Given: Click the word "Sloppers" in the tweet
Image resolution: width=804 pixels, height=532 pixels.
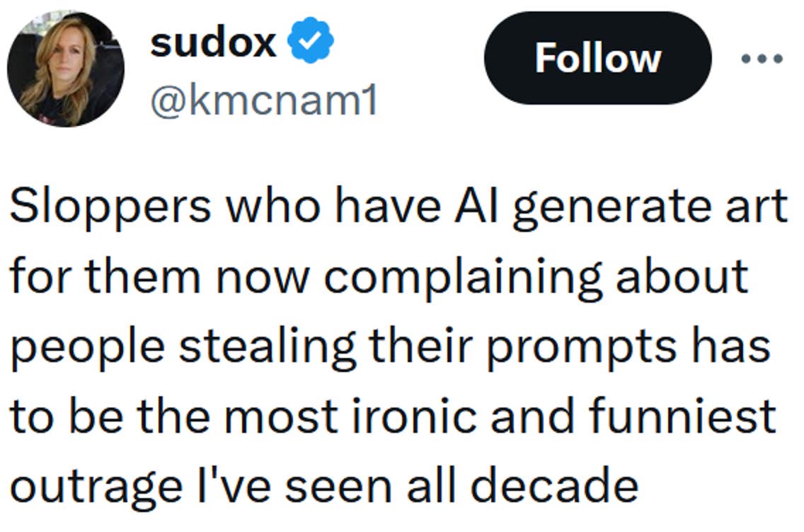Looking at the screenshot, I should [110, 207].
